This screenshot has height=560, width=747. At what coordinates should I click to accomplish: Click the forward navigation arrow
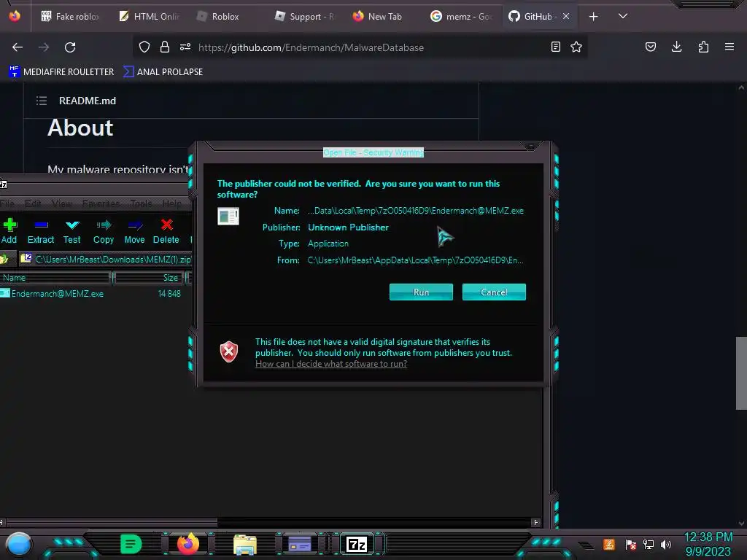pyautogui.click(x=44, y=47)
